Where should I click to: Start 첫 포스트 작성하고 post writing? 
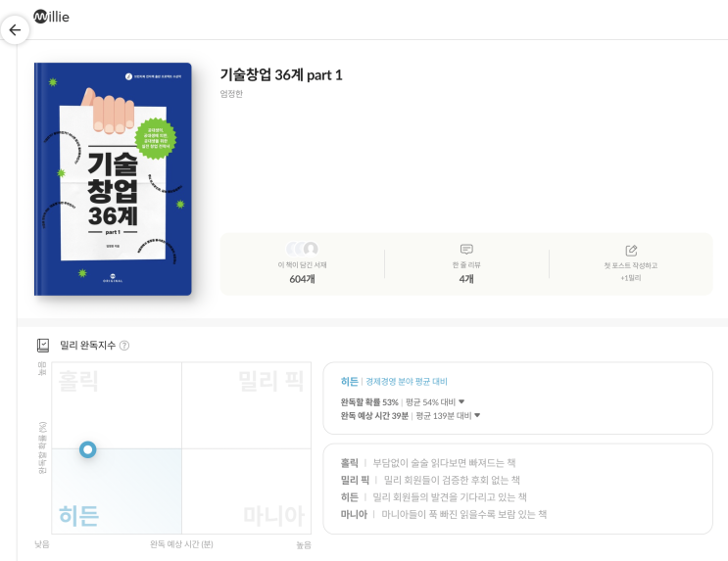point(630,265)
